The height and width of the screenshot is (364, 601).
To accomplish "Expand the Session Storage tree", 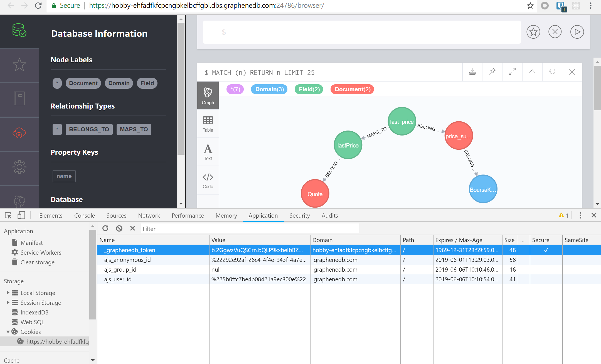I will pos(8,302).
